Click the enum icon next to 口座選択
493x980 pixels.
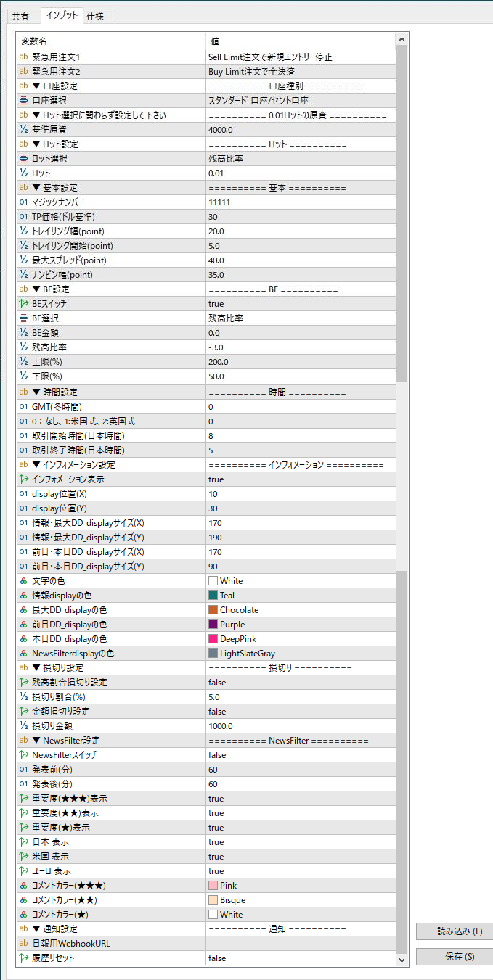coord(23,101)
